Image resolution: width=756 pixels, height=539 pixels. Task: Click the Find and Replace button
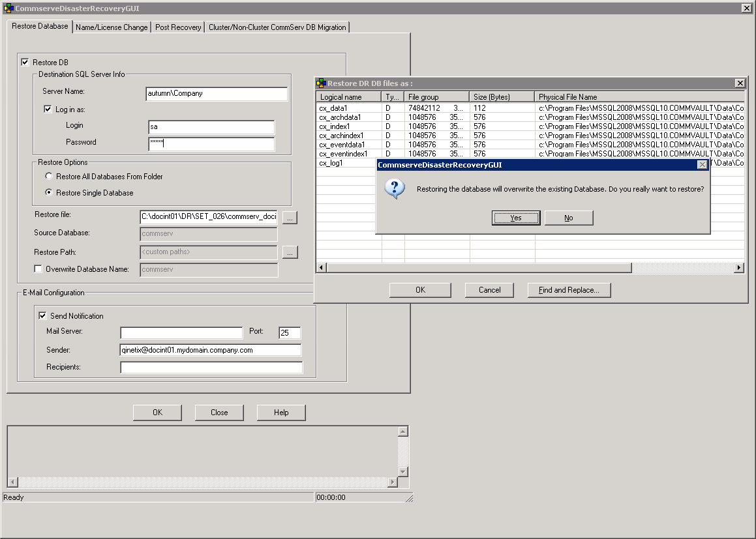[569, 290]
